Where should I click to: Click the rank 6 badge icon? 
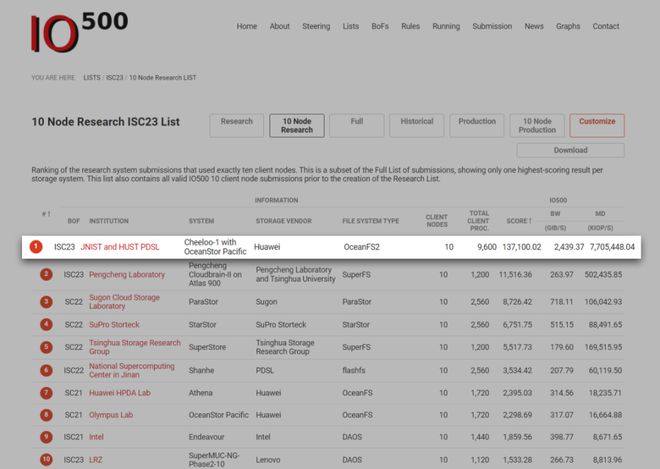coord(46,370)
